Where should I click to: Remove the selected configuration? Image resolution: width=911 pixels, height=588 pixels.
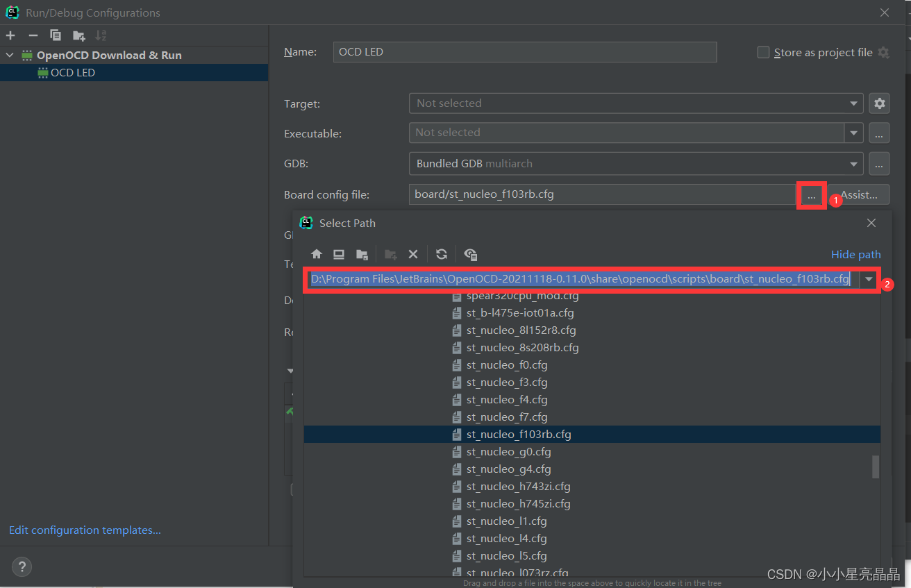(x=33, y=35)
